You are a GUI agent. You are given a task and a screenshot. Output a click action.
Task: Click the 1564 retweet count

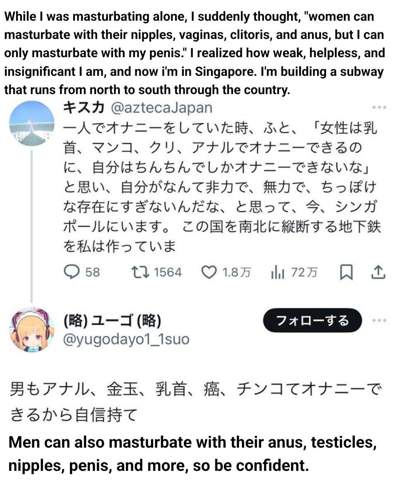pos(168,272)
